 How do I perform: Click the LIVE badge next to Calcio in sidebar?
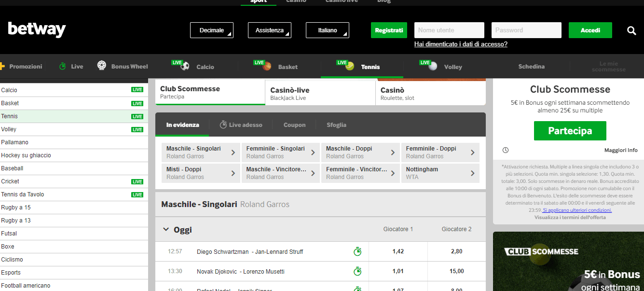tap(137, 90)
